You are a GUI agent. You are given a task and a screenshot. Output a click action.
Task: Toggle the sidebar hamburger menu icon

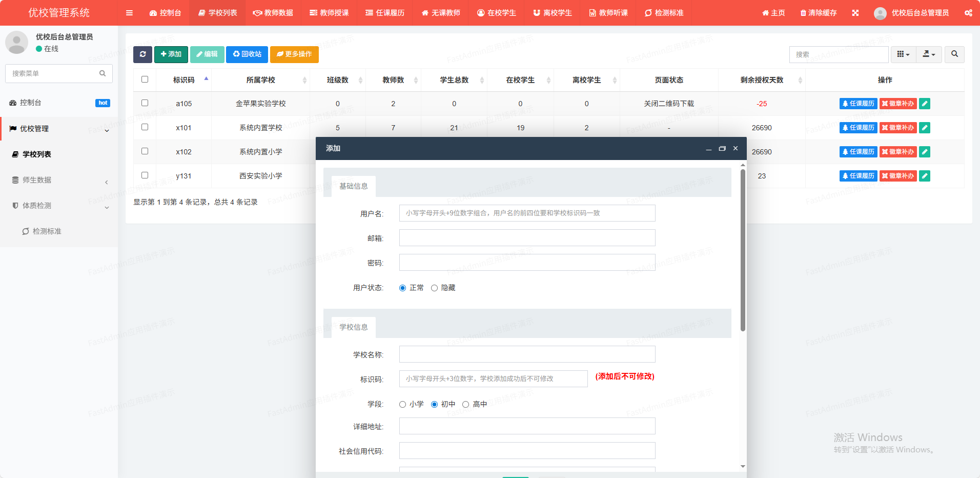point(129,13)
